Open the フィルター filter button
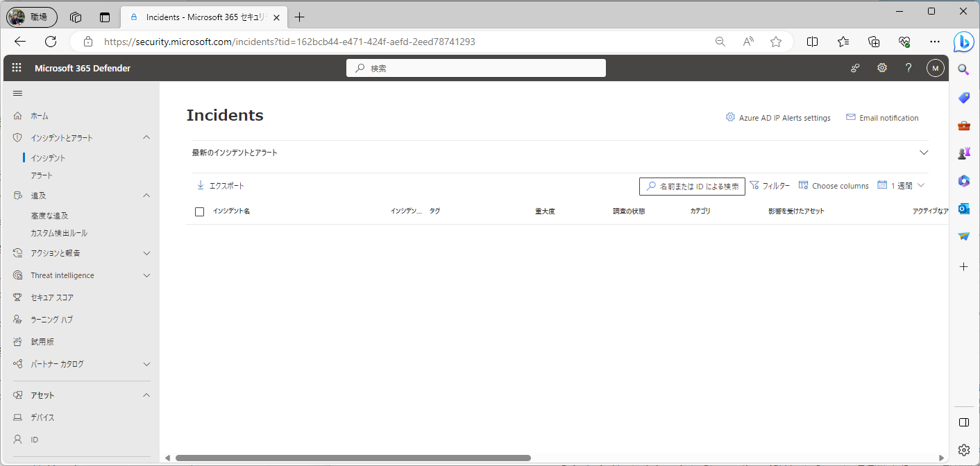The height and width of the screenshot is (466, 980). coord(770,186)
